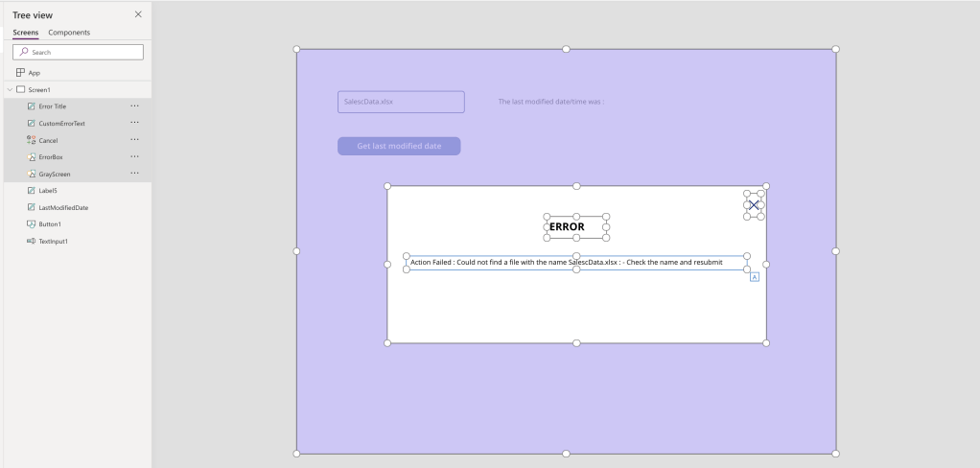The height and width of the screenshot is (468, 980).
Task: Open the ellipsis menu for CustomErrorText
Action: coord(134,123)
